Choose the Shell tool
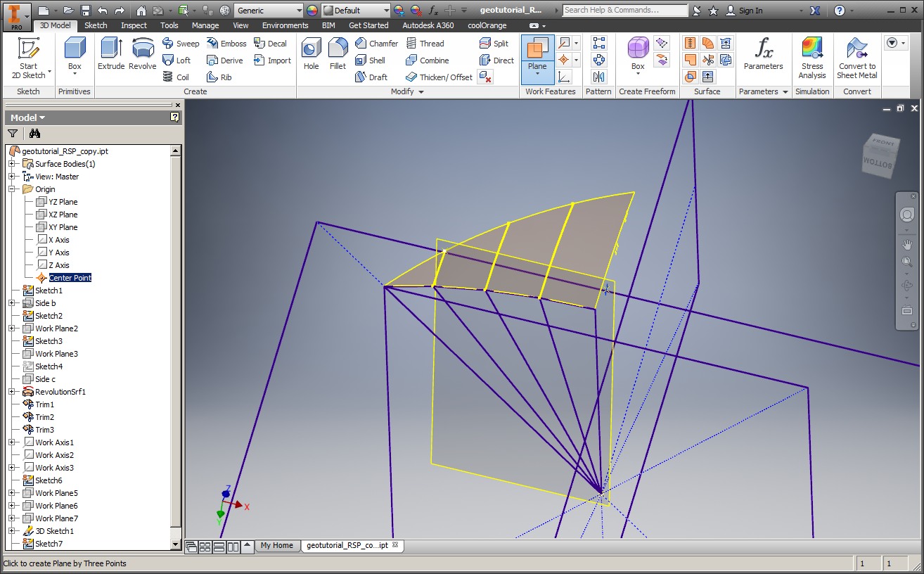This screenshot has width=924, height=574. click(371, 60)
